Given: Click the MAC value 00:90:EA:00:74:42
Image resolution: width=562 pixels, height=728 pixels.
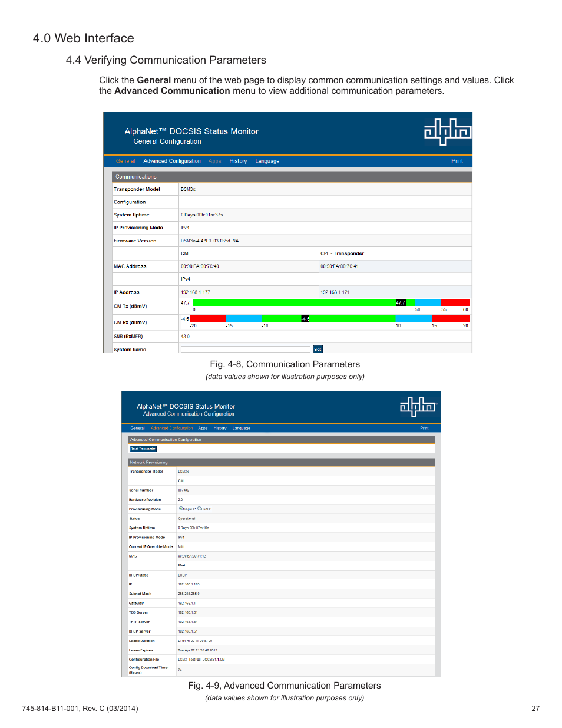Looking at the screenshot, I should tap(192, 556).
